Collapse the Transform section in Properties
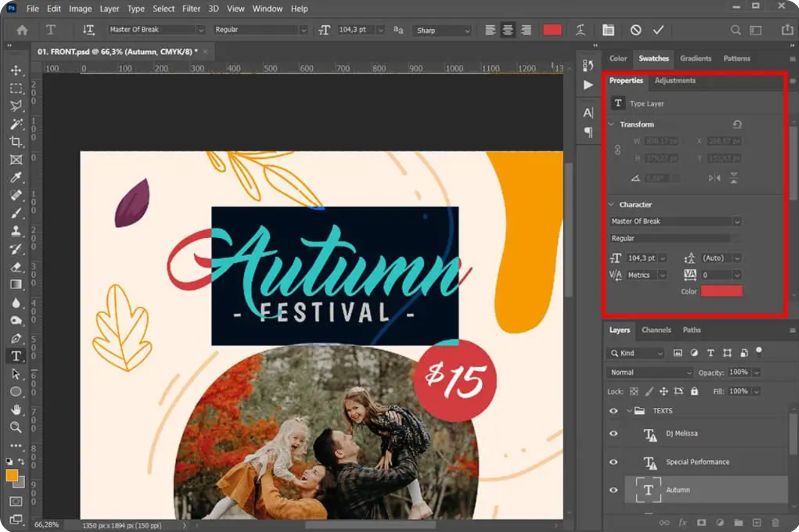 tap(611, 124)
